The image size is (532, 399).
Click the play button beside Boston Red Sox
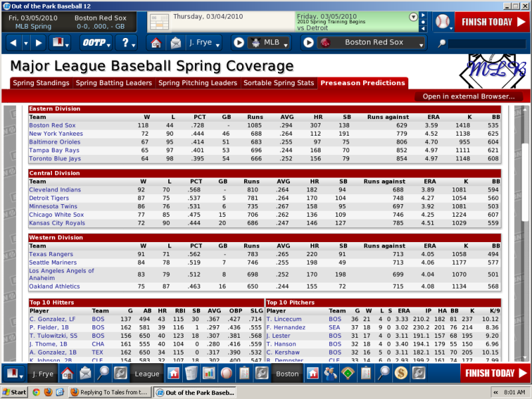tap(309, 43)
